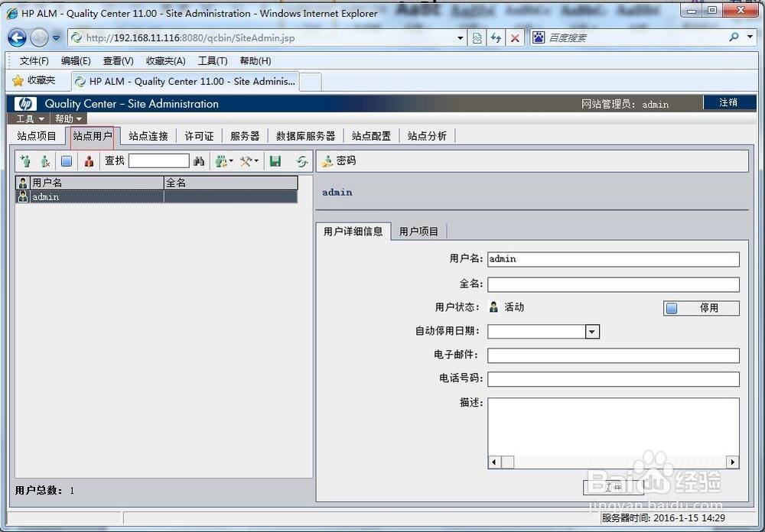This screenshot has height=532, width=765.
Task: Click the browser back arrow button
Action: pos(17,37)
